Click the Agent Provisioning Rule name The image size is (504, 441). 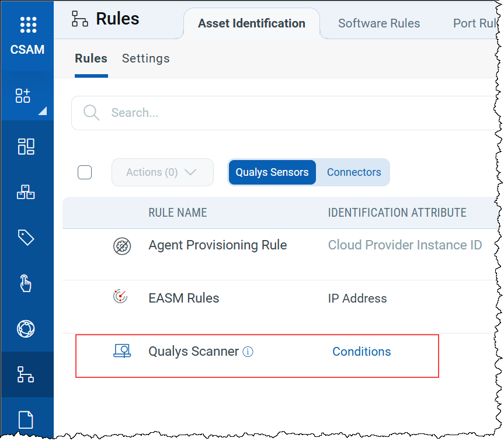[x=217, y=245]
